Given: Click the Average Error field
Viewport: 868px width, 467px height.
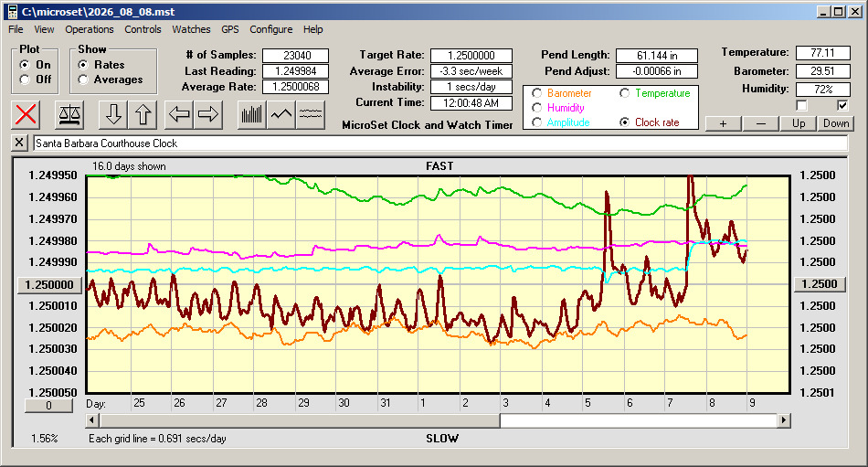Looking at the screenshot, I should (471, 71).
